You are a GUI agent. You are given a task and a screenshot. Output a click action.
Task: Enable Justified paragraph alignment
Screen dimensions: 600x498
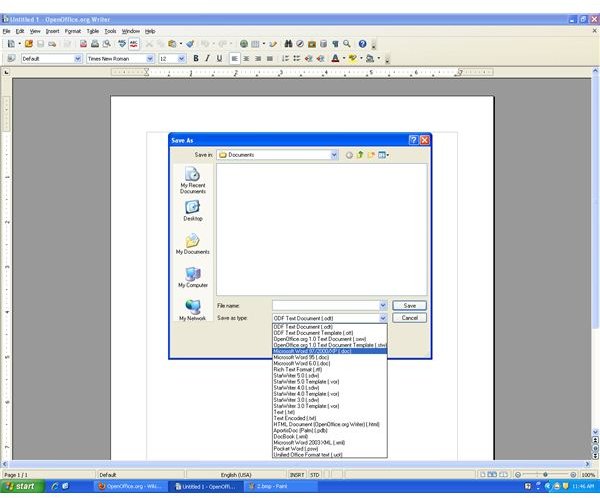coord(270,59)
